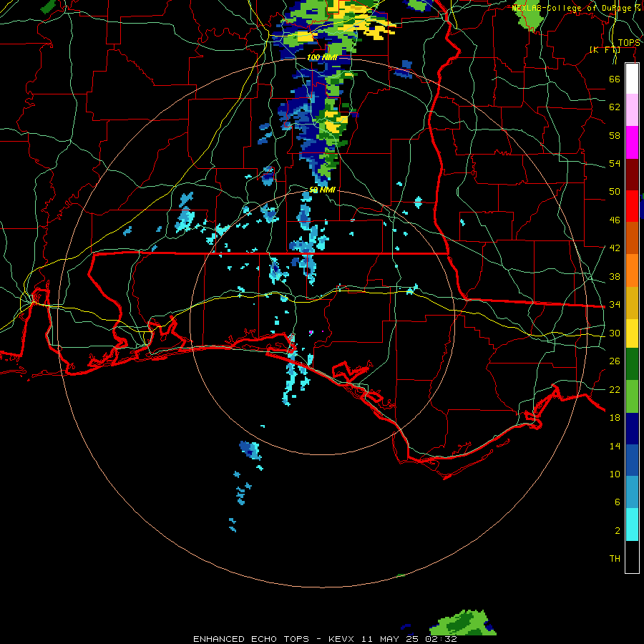Pick the "42" scale label
The width and height of the screenshot is (644, 644).
tap(615, 248)
